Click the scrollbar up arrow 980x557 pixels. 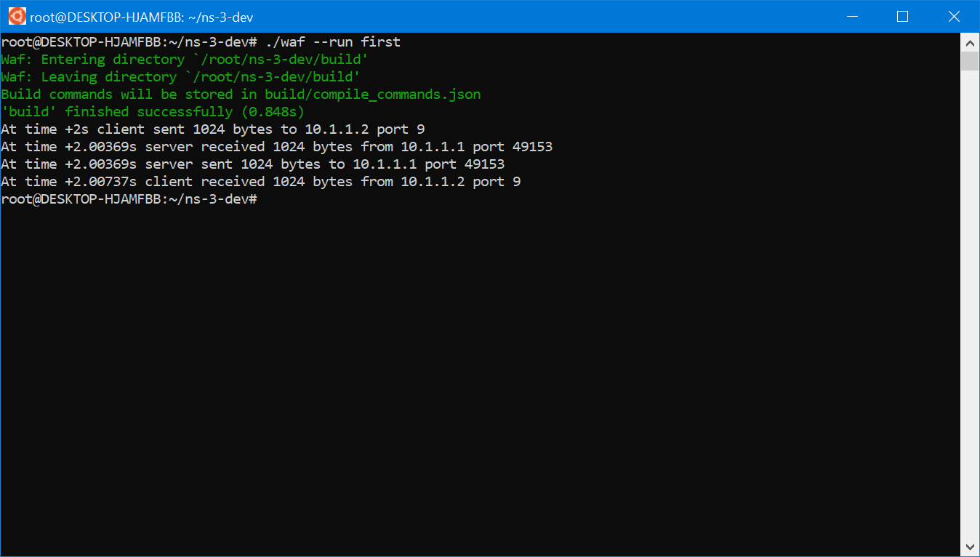click(x=970, y=42)
